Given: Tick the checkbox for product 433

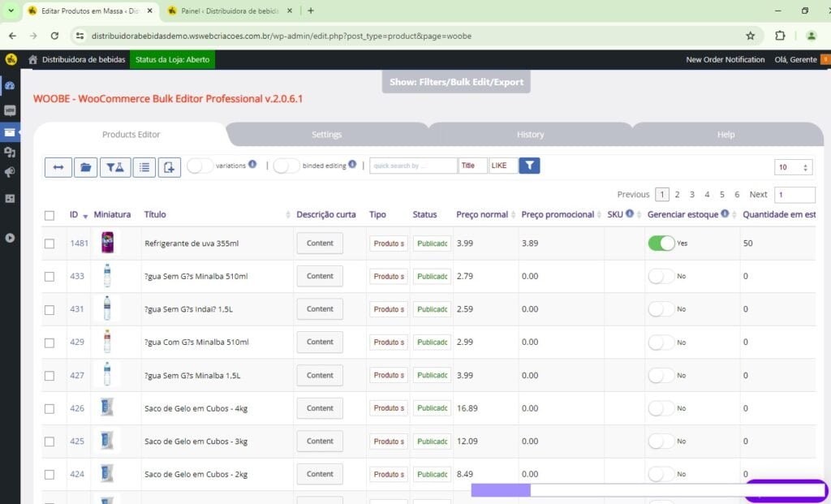Looking at the screenshot, I should [x=50, y=277].
